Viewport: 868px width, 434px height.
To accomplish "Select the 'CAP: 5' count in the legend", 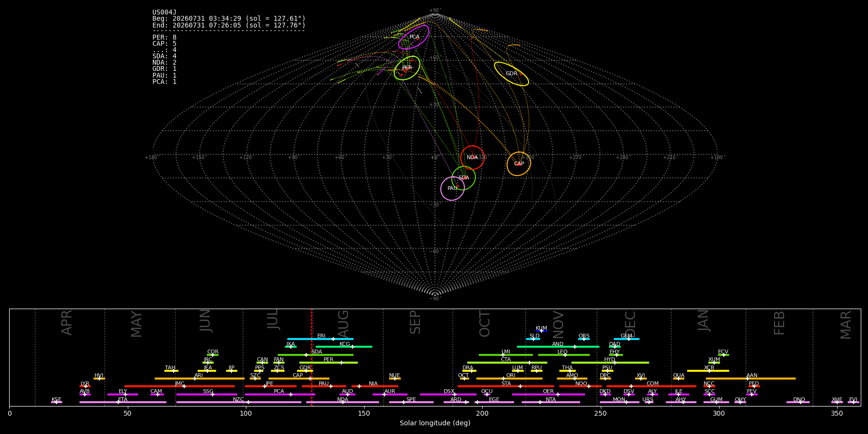I will pos(164,44).
